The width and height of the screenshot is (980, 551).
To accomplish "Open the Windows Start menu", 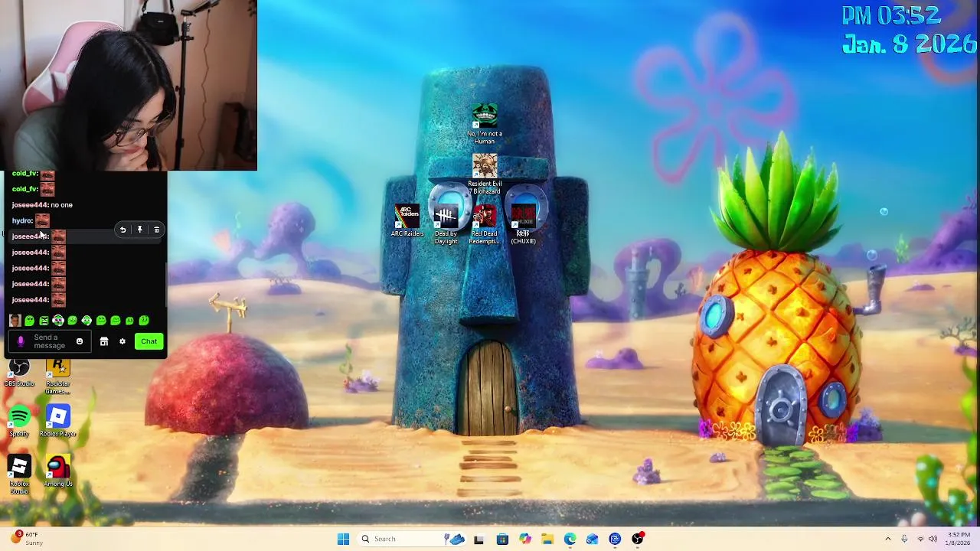I will pyautogui.click(x=343, y=539).
